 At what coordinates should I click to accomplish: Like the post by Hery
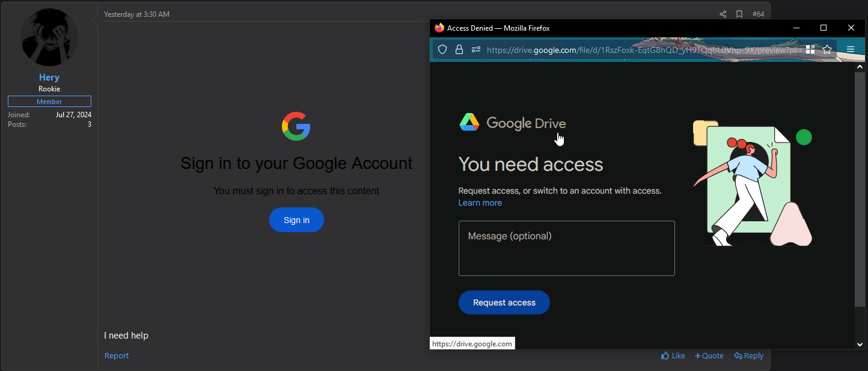(673, 355)
